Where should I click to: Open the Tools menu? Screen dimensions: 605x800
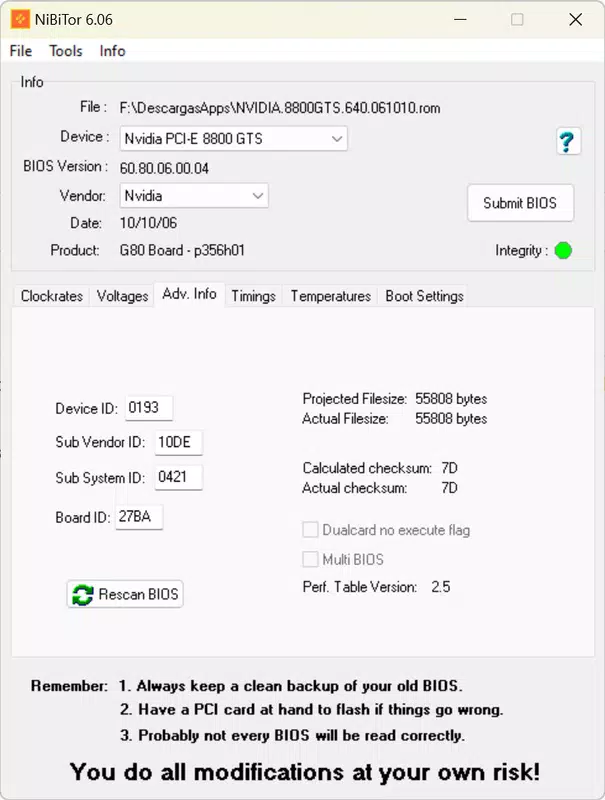[66, 51]
